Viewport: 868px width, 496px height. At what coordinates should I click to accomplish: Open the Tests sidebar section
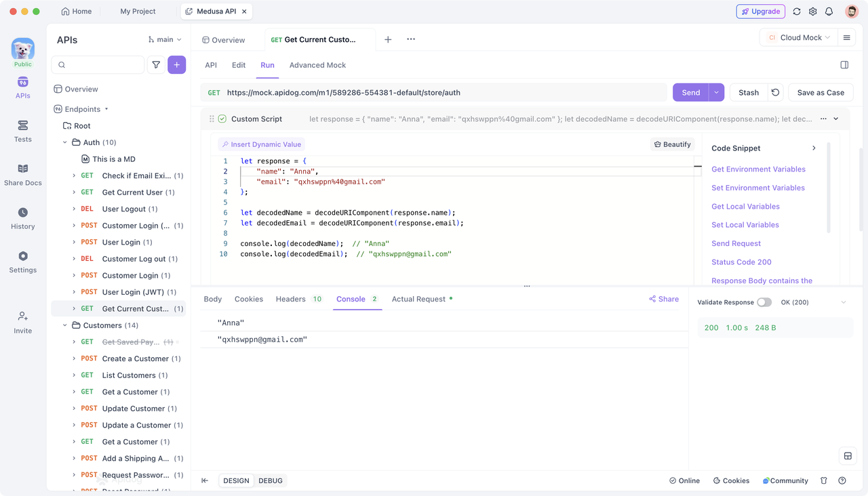[22, 131]
